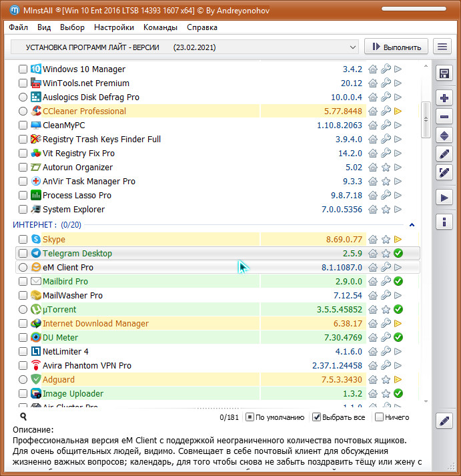Click the run arrow for Windows 10 Manager

pos(398,69)
